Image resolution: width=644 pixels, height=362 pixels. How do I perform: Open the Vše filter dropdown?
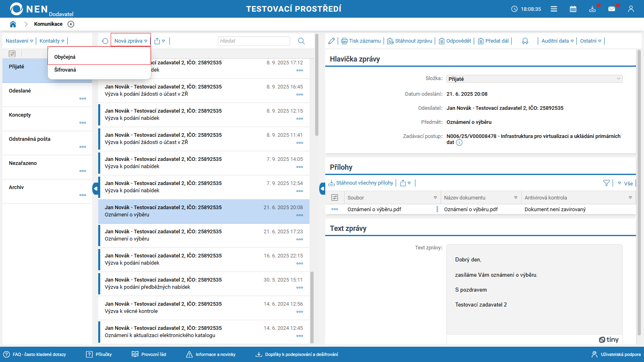[x=625, y=183]
